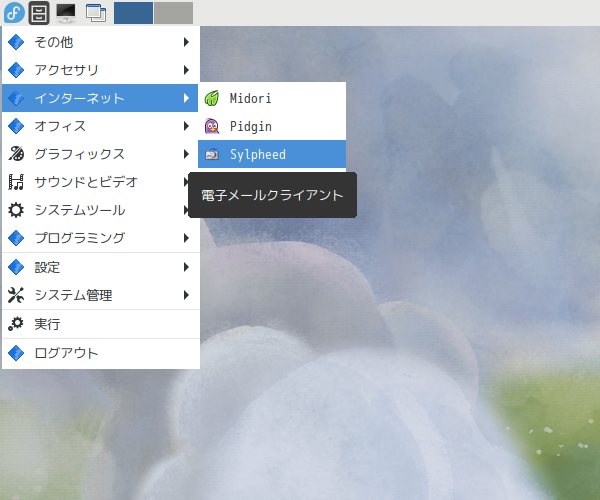
Task: Launch Midori browser from submenu
Action: pyautogui.click(x=272, y=98)
